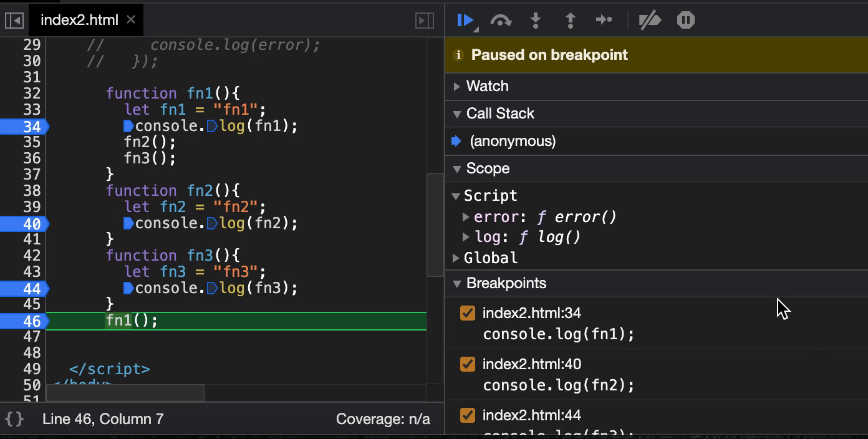The image size is (868, 439).
Task: Click the Step over next function call icon
Action: click(x=500, y=20)
